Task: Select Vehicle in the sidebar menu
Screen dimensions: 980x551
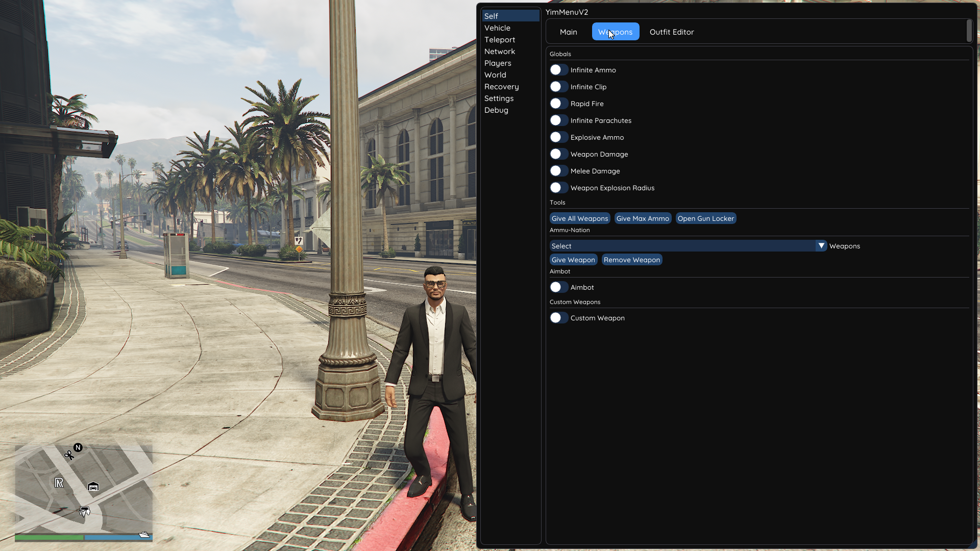Action: 497,28
